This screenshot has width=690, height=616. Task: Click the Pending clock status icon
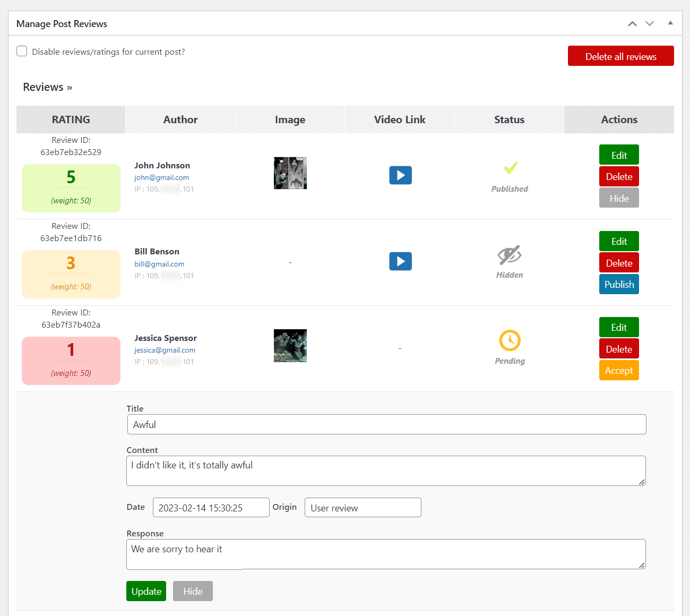(510, 340)
